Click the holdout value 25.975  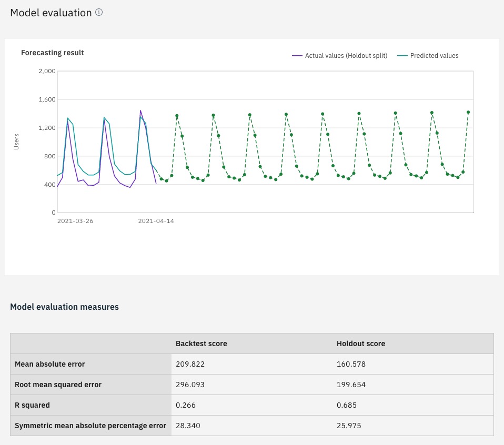tap(349, 426)
